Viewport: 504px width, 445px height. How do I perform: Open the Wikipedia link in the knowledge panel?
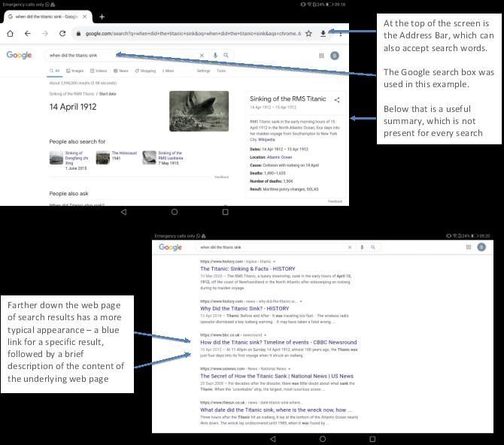click(266, 140)
